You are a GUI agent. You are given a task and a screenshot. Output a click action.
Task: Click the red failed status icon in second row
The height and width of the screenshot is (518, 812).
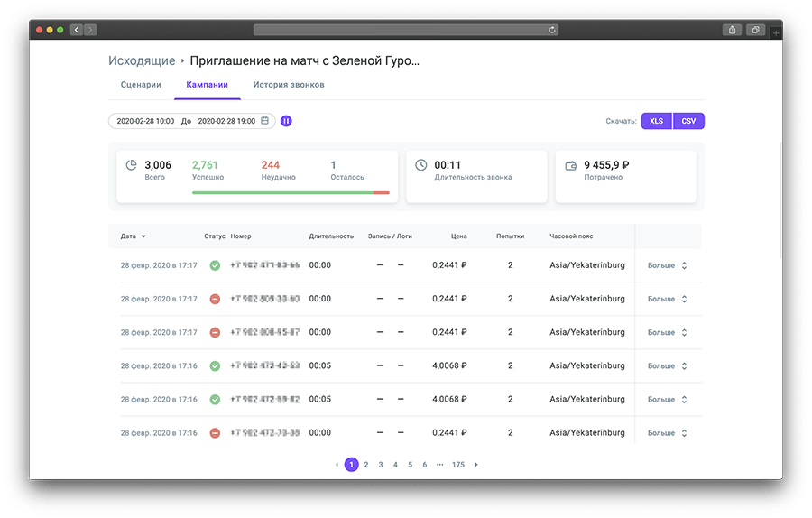pos(215,299)
